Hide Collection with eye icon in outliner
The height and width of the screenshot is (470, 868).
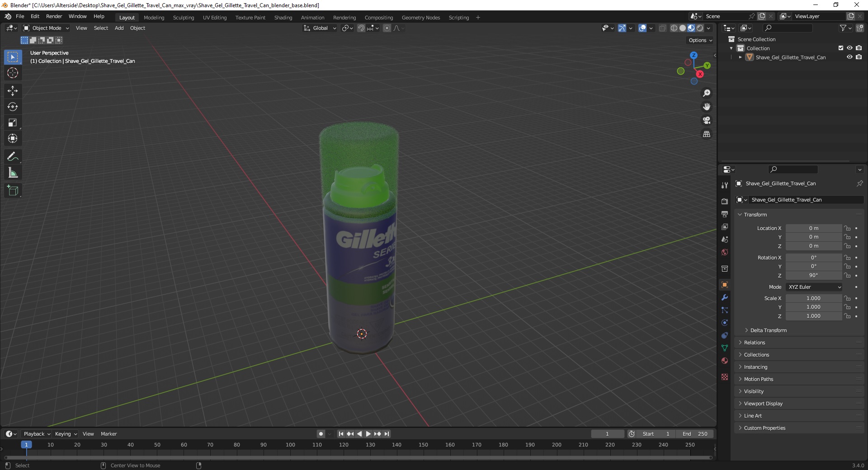pyautogui.click(x=849, y=48)
